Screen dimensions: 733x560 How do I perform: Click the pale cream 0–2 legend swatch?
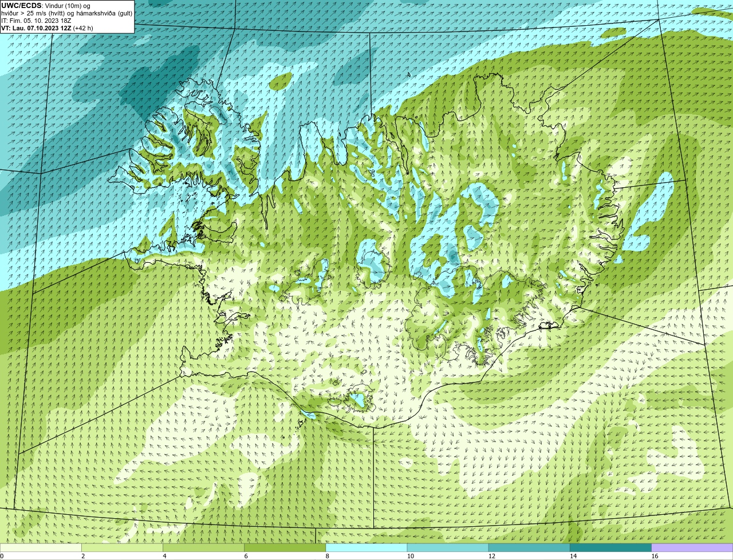pos(41,547)
